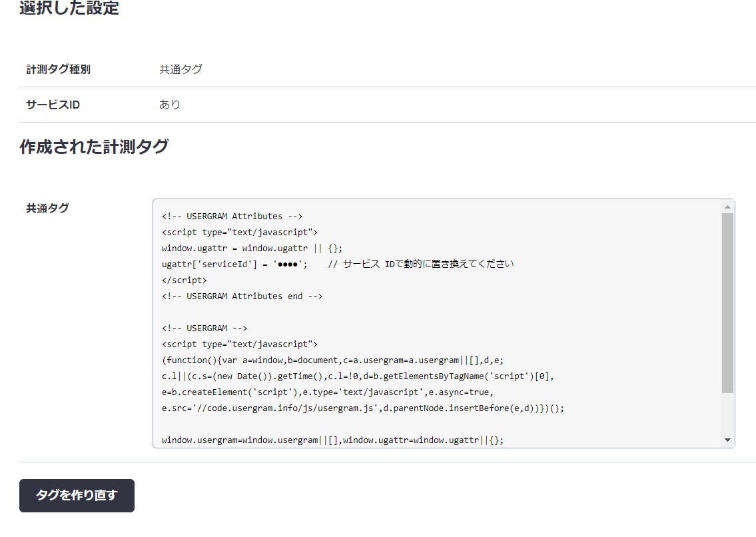
Task: Click the タグを作り直す button
Action: click(x=77, y=496)
